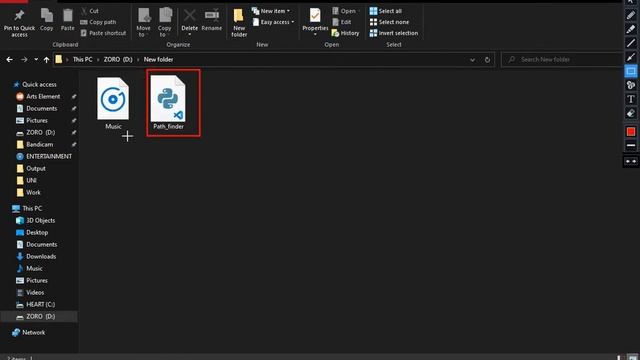Select the numbering stamp tool
The image size is (640, 360).
pyautogui.click(x=631, y=85)
